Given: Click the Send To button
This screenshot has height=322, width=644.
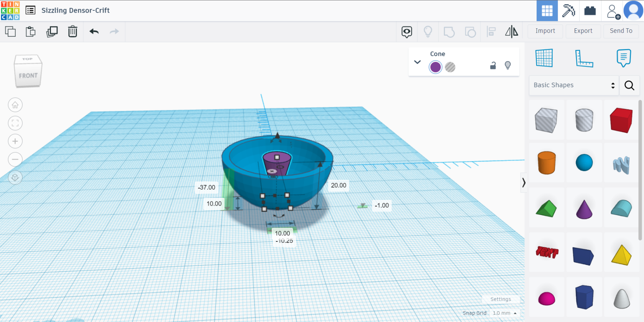Looking at the screenshot, I should pos(621,31).
